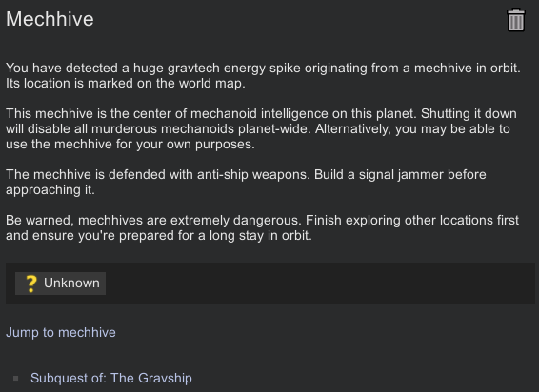Viewport: 539px width, 392px height.
Task: Select the sentence about the gravtech energy spike
Action: [263, 68]
